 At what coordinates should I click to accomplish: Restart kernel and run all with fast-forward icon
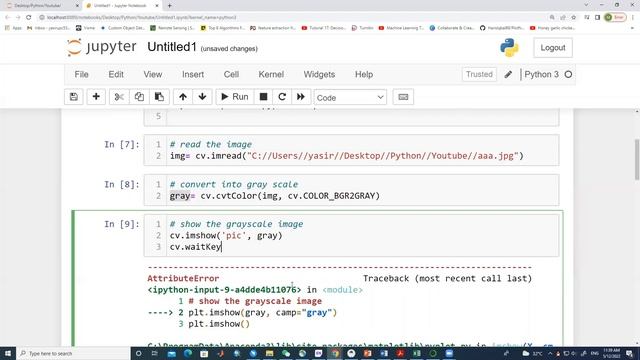click(301, 97)
